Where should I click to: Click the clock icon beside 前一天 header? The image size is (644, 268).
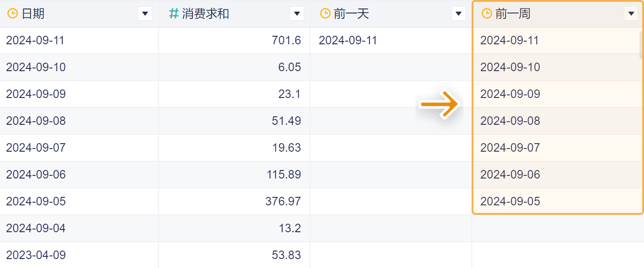point(325,14)
